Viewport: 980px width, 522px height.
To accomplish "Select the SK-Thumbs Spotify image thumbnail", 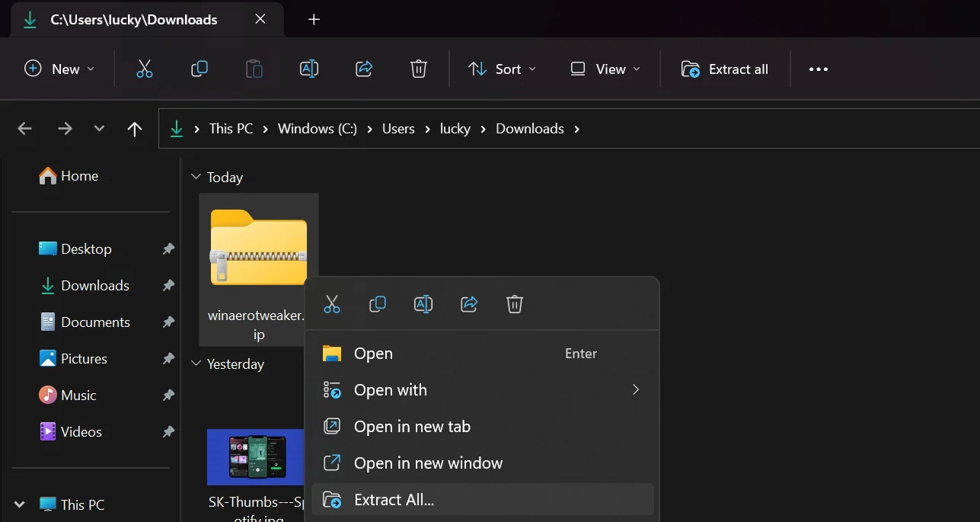I will click(x=257, y=457).
